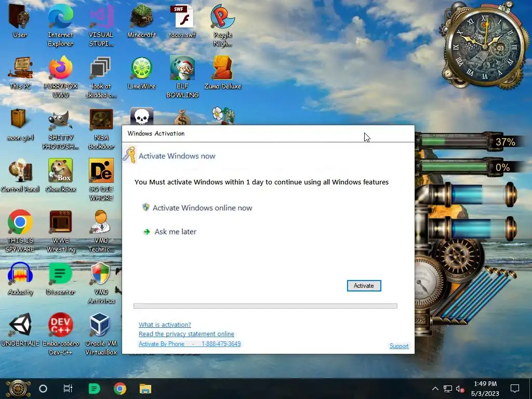
Task: Open Audacity desktop shortcut
Action: pos(20,278)
